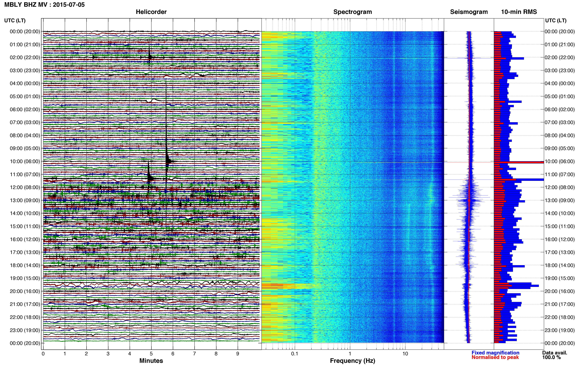Viewport: 588px width, 368px height.
Task: Click frequency tick label 10
Action: click(x=405, y=354)
